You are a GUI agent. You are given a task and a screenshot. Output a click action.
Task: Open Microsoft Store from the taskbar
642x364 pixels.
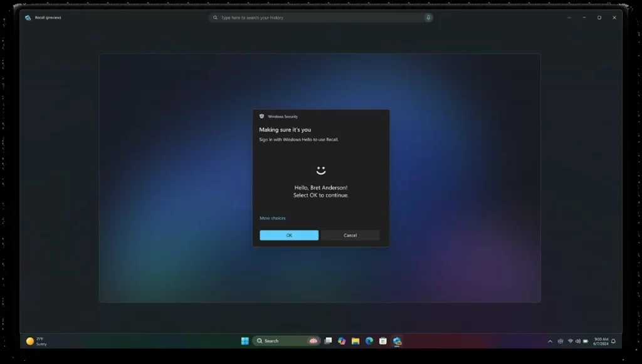point(383,341)
